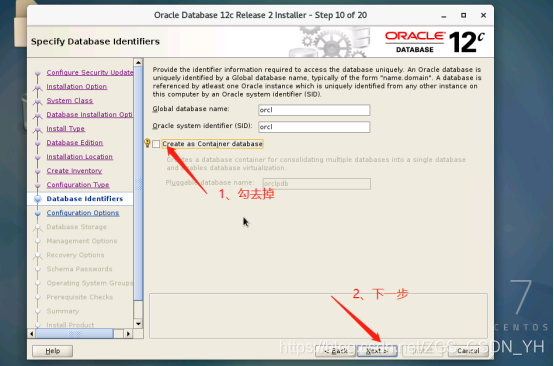Open the Configure Security Updates step

tap(90, 72)
